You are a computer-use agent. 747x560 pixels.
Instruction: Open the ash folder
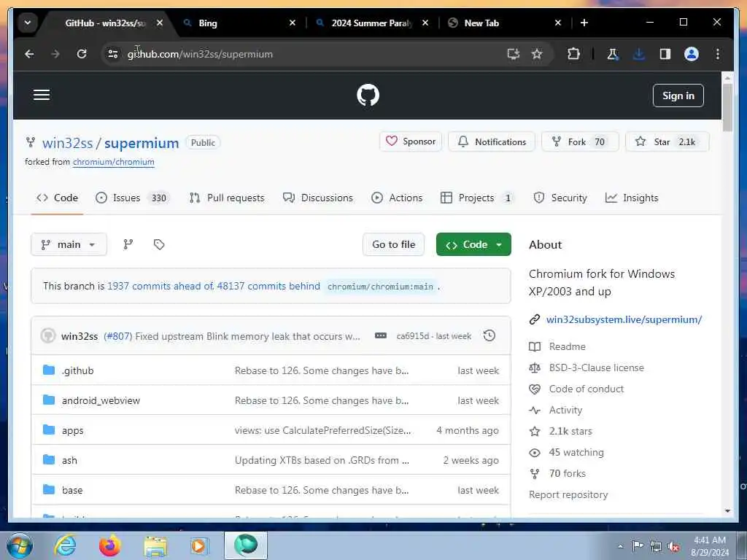(69, 461)
